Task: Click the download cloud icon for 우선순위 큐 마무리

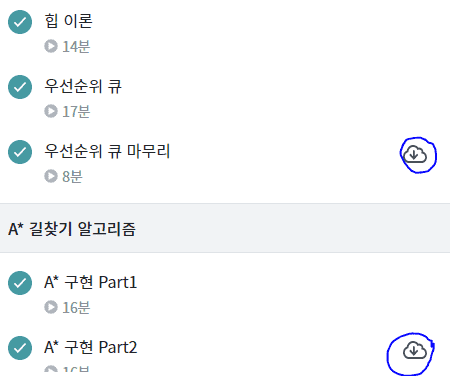Action: (x=415, y=154)
